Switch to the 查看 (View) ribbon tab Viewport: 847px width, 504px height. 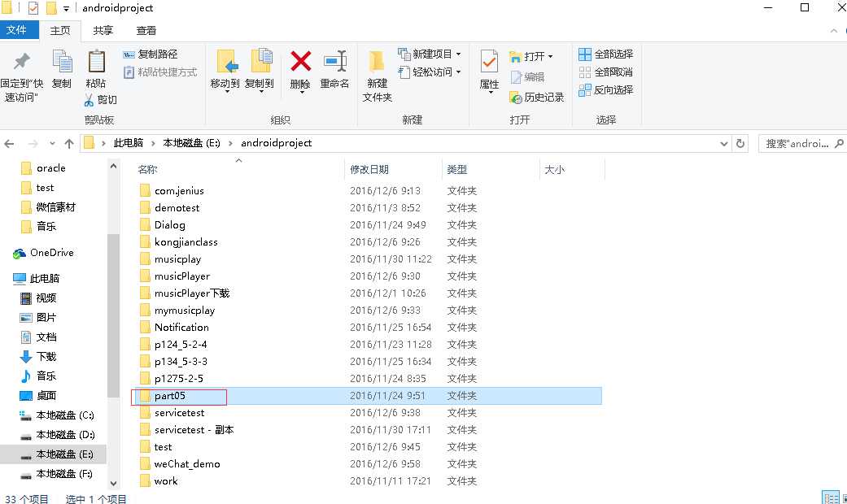146,30
